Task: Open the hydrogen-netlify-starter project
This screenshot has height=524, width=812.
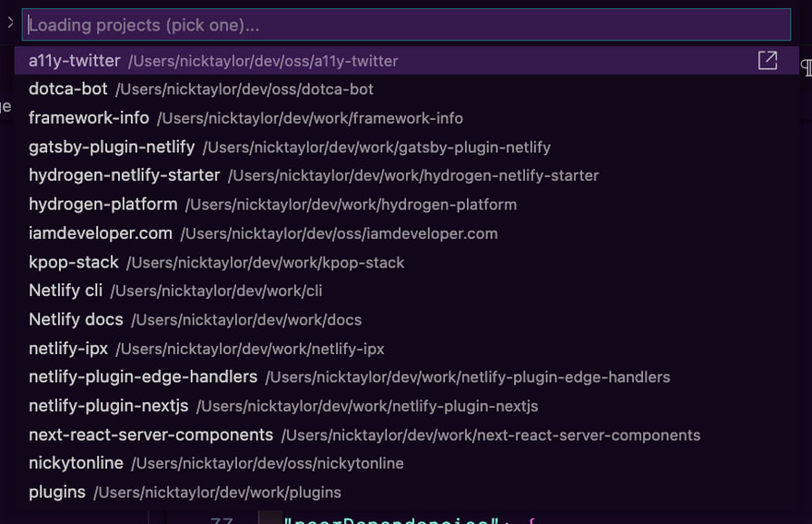Action: (x=407, y=175)
